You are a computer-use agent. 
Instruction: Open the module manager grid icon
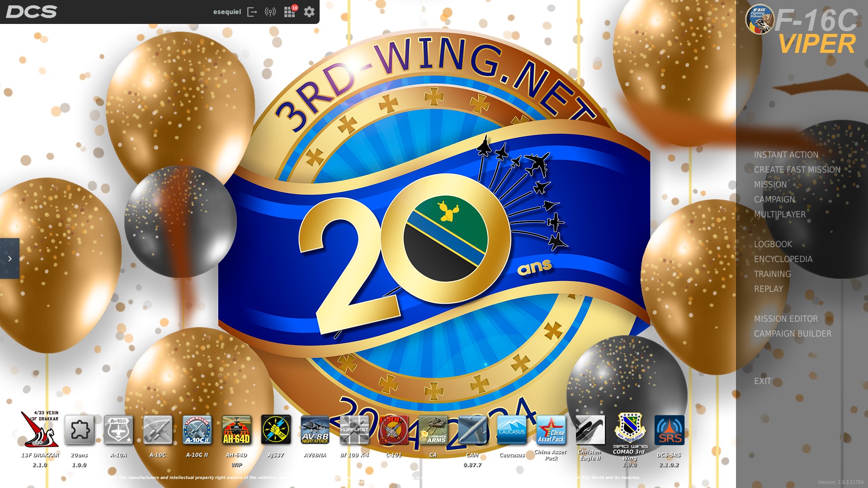[x=289, y=12]
